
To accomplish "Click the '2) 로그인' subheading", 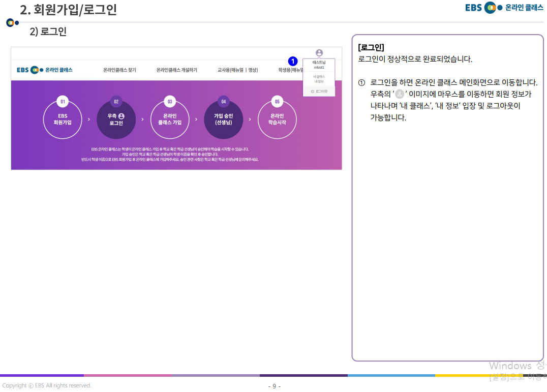I will coord(48,32).
